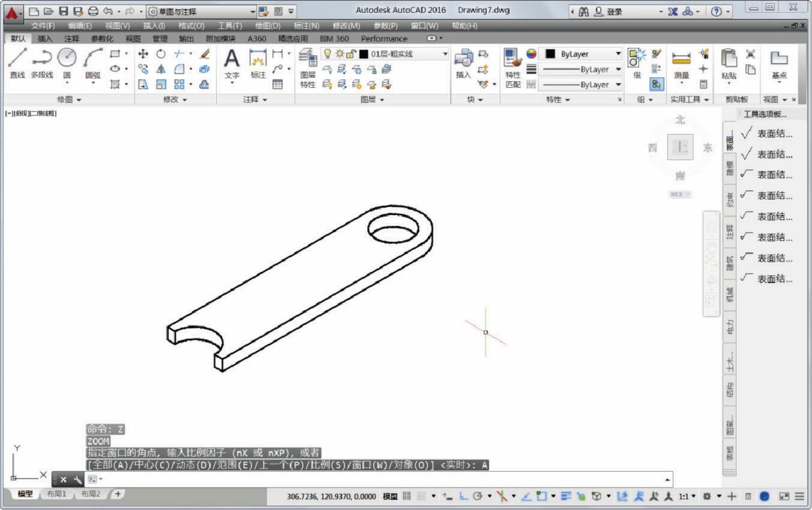Viewport: 812px width, 510px height.
Task: Open the 工具(T) menu
Action: (x=230, y=26)
